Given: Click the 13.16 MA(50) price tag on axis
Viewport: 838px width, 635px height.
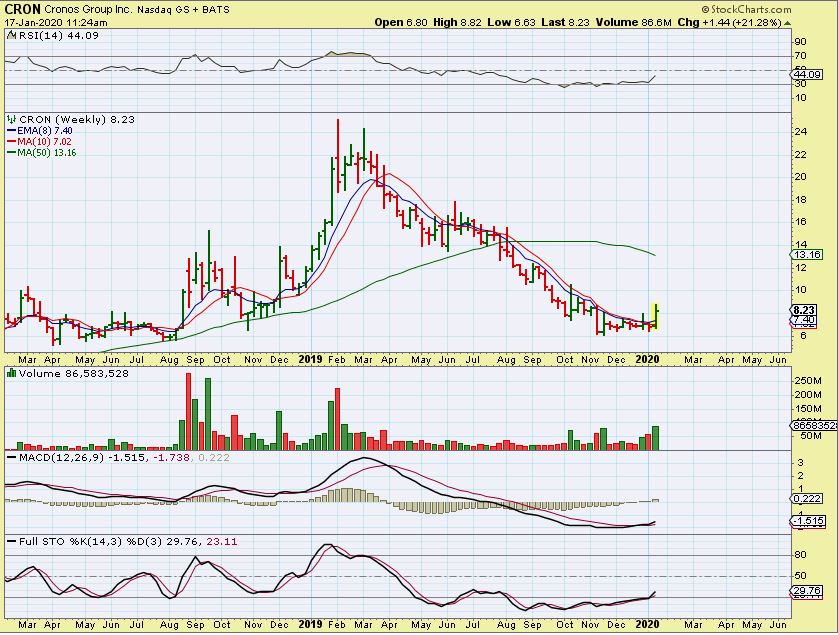Looking at the screenshot, I should pos(807,254).
